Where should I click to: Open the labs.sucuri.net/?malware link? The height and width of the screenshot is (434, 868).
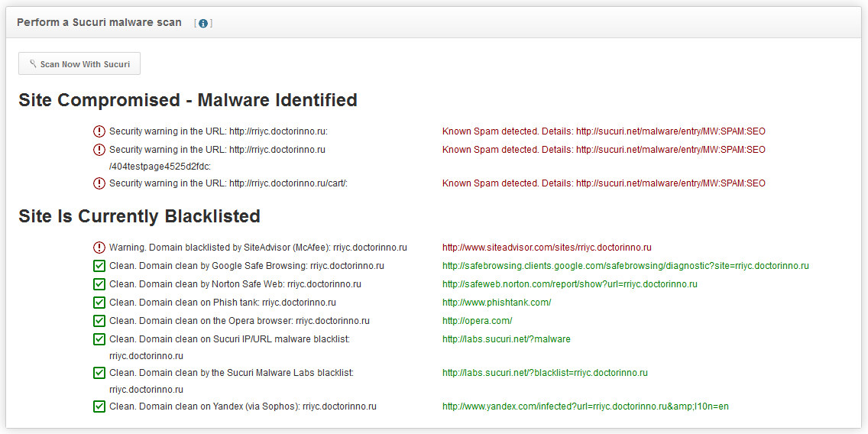pyautogui.click(x=506, y=339)
